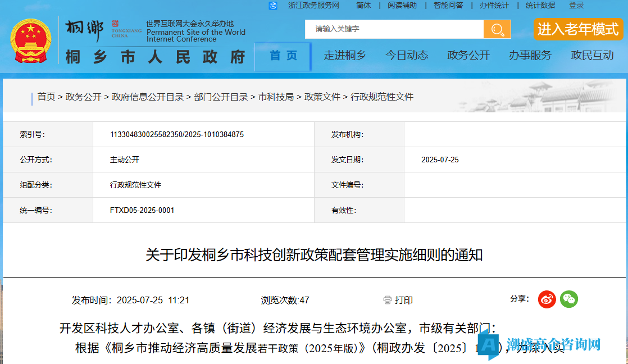Click the 桐乡 Tongxiang China calligraphy logo
The height and width of the screenshot is (364, 628).
pyautogui.click(x=84, y=30)
